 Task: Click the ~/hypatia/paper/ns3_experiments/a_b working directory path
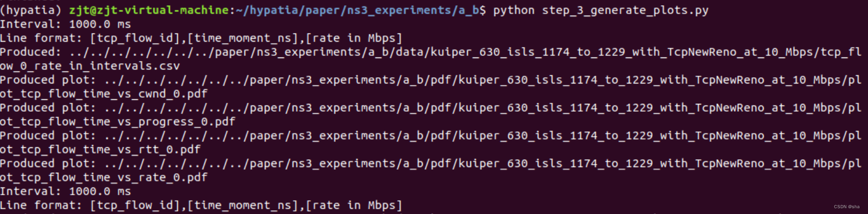tap(357, 10)
